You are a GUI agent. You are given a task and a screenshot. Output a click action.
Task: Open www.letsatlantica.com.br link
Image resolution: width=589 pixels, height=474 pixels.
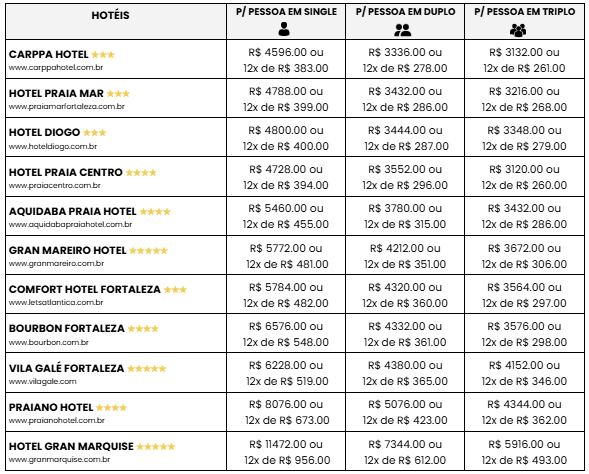[x=56, y=302]
